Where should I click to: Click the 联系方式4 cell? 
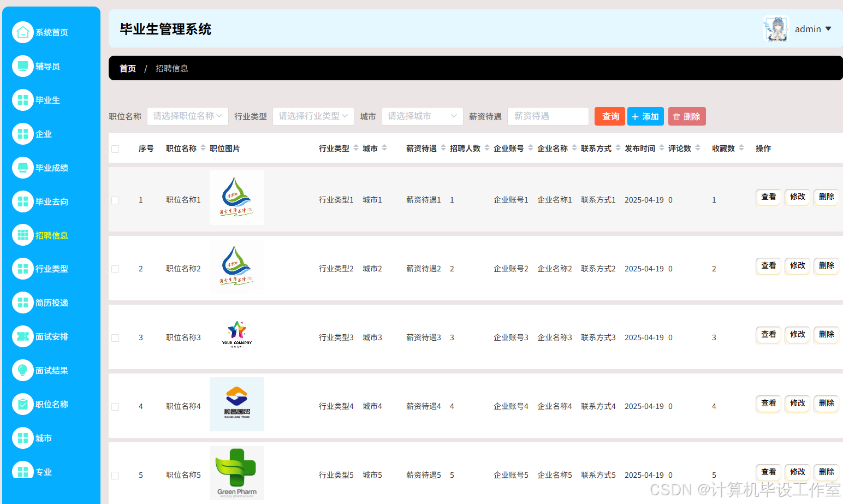click(598, 406)
